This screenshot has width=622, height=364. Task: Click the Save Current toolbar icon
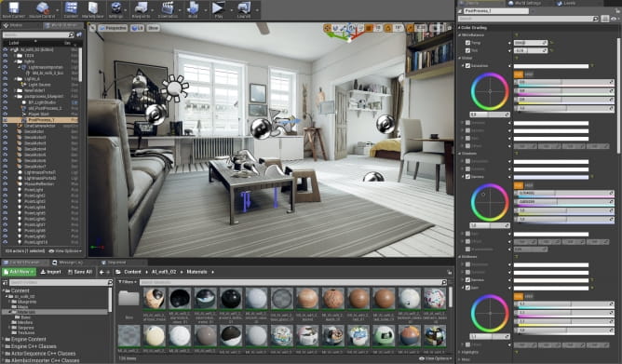point(13,8)
